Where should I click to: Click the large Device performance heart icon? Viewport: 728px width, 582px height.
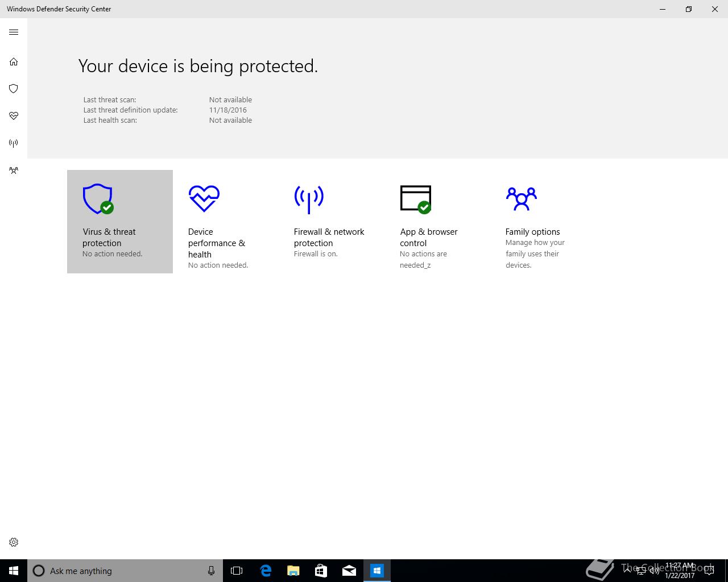pyautogui.click(x=204, y=198)
